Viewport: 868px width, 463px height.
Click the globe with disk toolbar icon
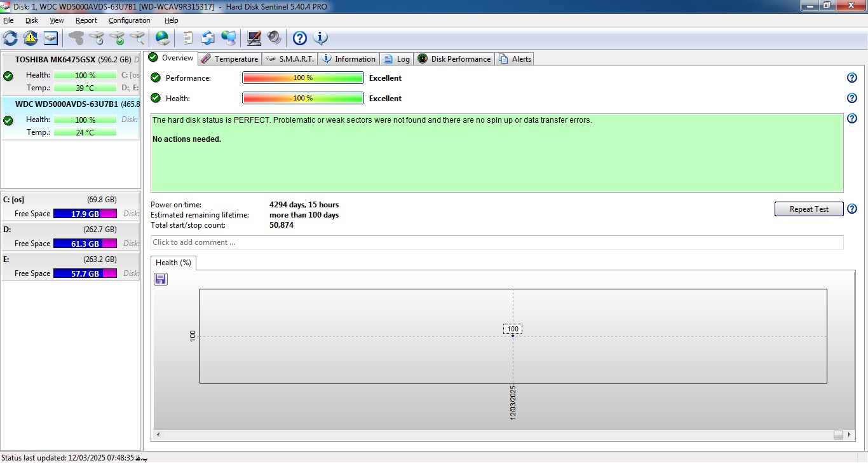[163, 38]
